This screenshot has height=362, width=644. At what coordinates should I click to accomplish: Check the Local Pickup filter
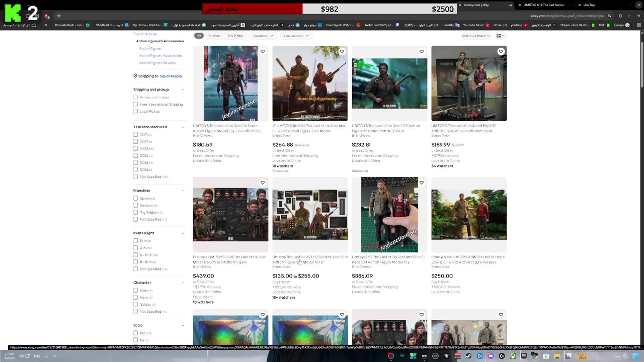click(x=135, y=111)
